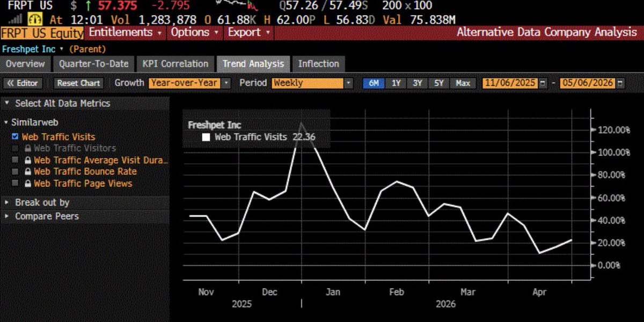Open the Entitlements menu

126,32
